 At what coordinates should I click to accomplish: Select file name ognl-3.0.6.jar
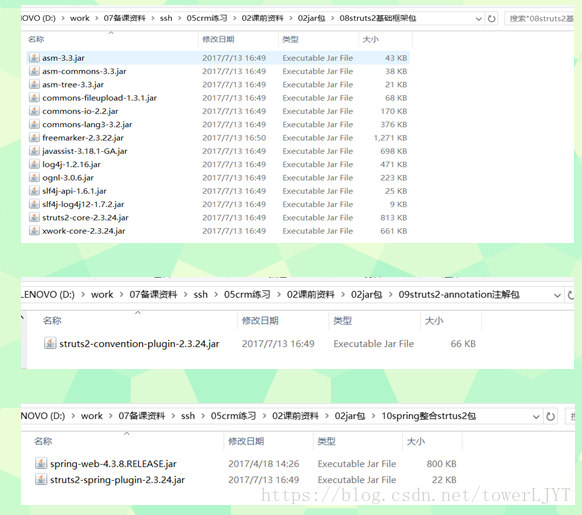click(x=68, y=178)
